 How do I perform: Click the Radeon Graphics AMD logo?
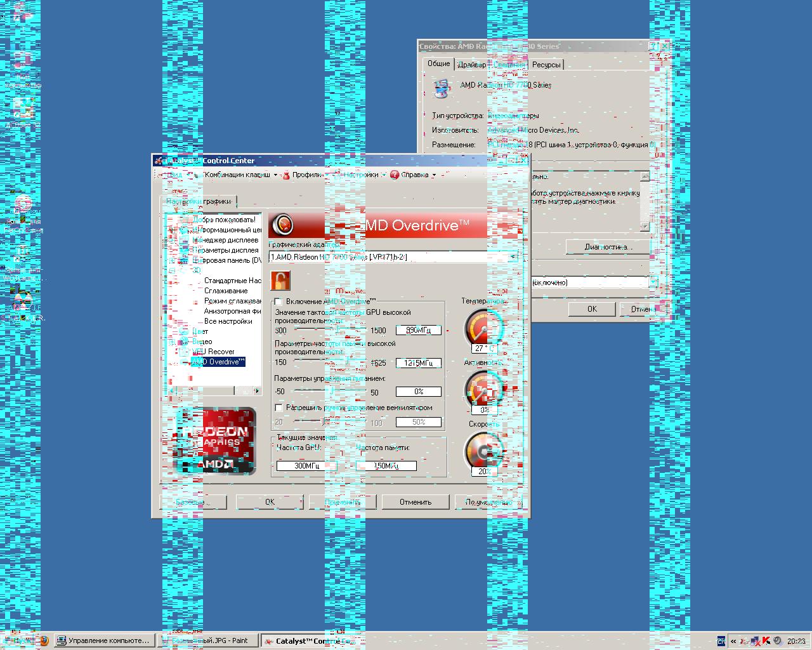(216, 441)
